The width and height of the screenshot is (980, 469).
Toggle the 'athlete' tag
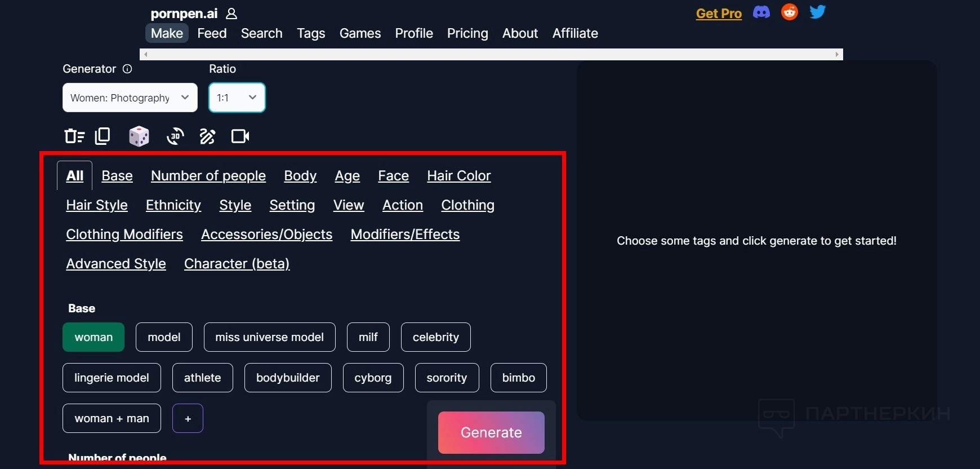pyautogui.click(x=203, y=378)
